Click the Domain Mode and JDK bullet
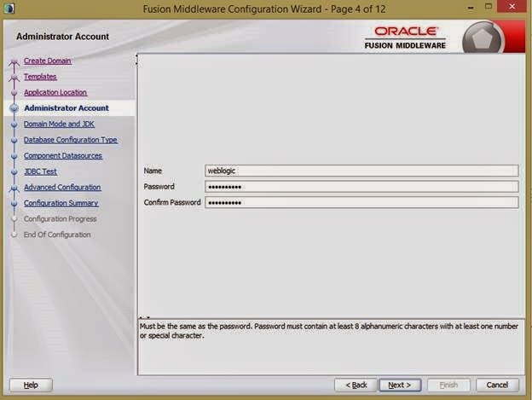This screenshot has width=532, height=400. [x=14, y=125]
